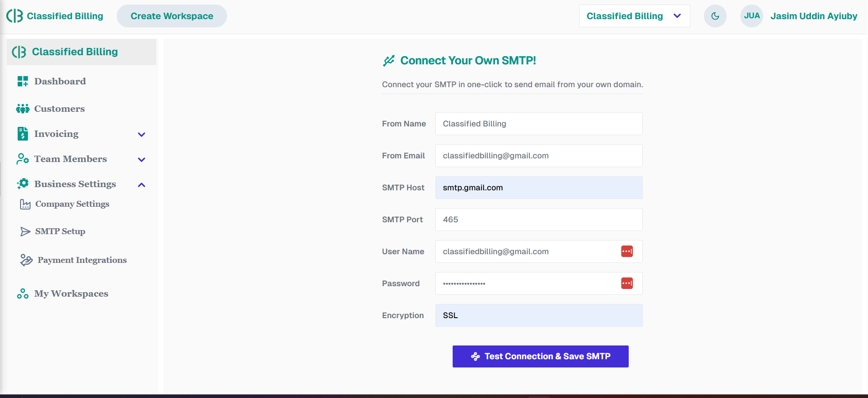Image resolution: width=868 pixels, height=398 pixels.
Task: Click the SMTP Setup paper plane icon
Action: click(25, 231)
